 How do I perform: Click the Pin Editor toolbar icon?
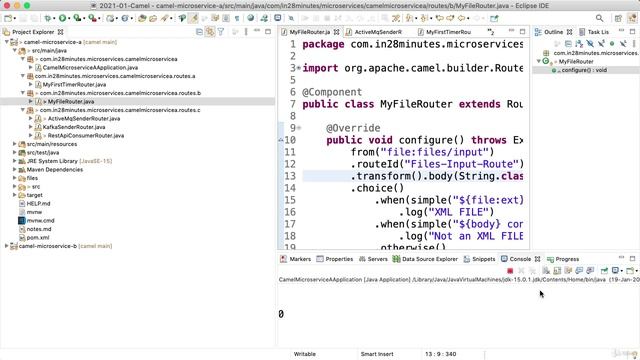point(494,18)
